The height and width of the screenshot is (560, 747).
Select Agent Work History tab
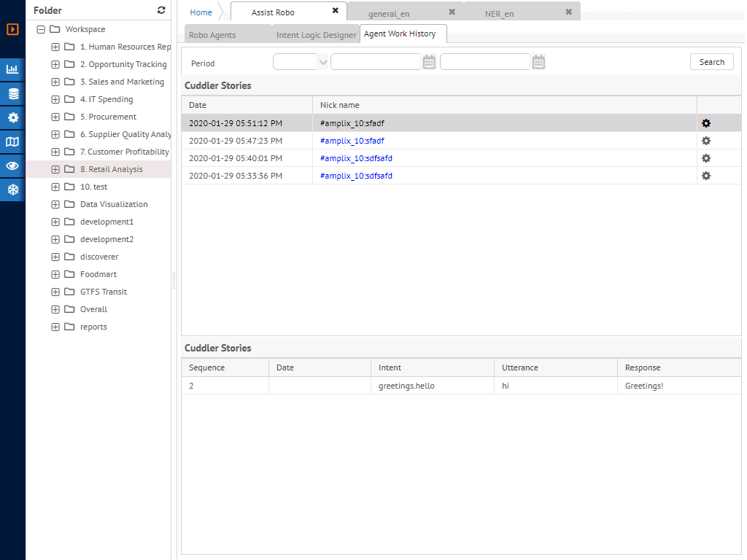tap(403, 34)
